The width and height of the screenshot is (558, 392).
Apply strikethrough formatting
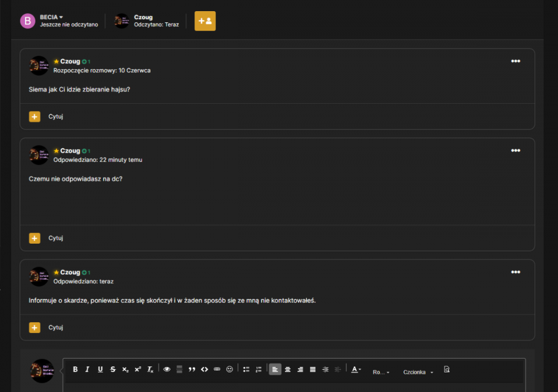click(113, 369)
